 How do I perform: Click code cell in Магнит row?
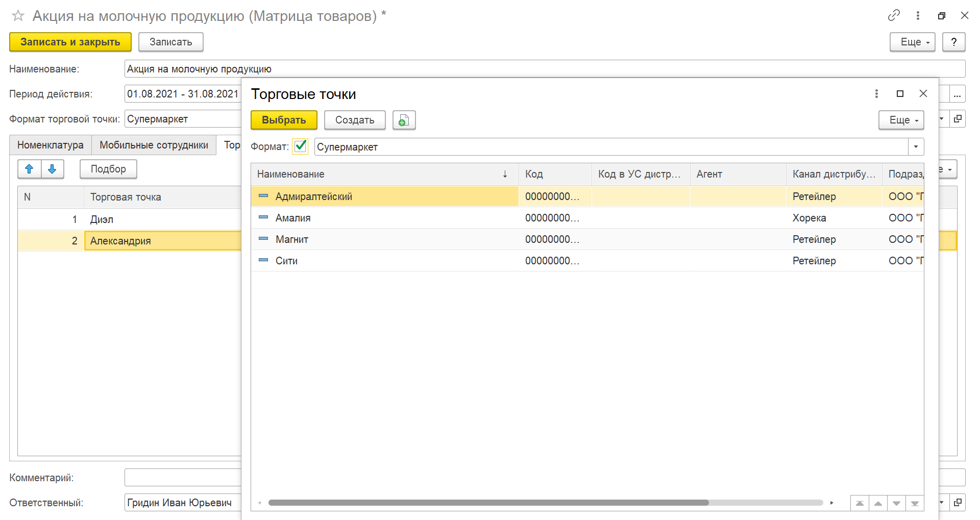point(555,239)
